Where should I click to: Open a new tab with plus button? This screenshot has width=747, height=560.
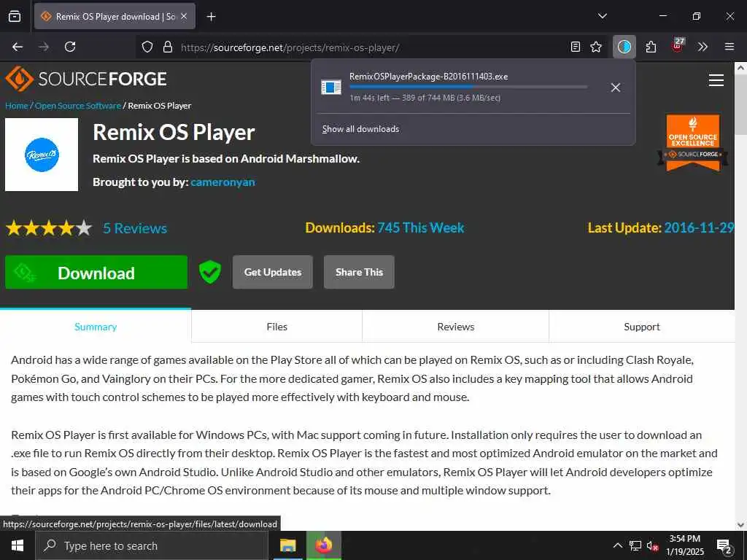coord(211,17)
